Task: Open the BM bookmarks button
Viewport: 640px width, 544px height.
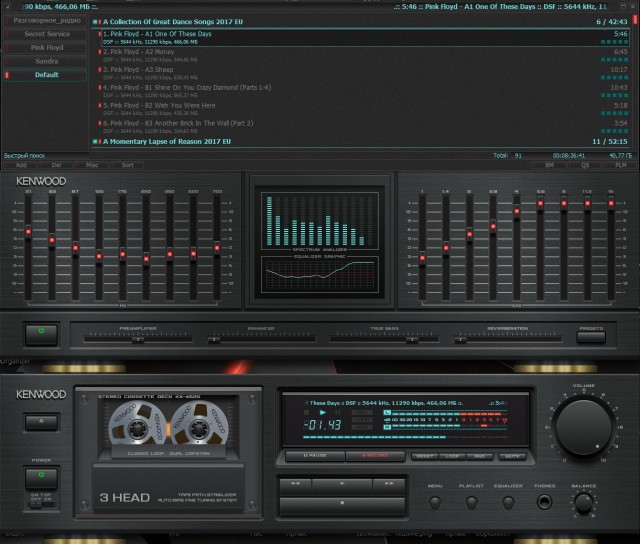Action: [x=549, y=165]
